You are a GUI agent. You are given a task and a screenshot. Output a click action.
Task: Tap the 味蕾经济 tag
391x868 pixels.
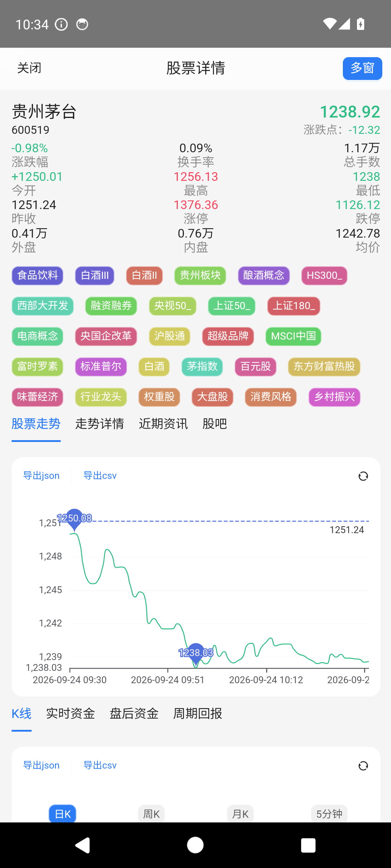click(x=37, y=397)
